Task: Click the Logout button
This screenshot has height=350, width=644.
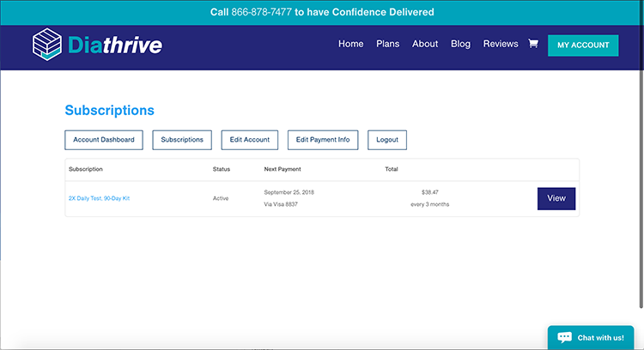Action: [x=387, y=140]
